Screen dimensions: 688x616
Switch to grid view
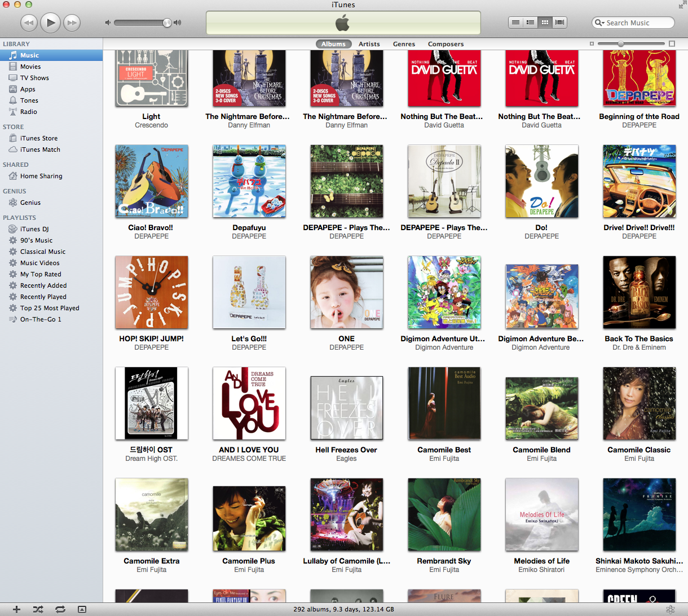(545, 23)
